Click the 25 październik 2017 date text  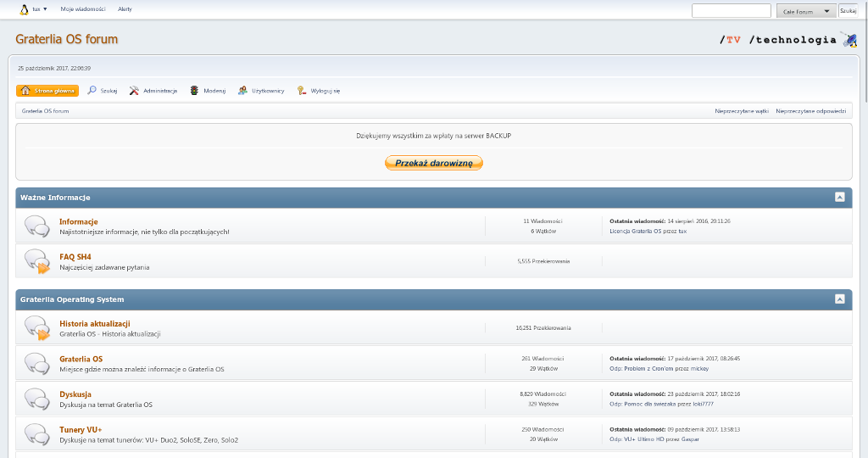click(54, 69)
